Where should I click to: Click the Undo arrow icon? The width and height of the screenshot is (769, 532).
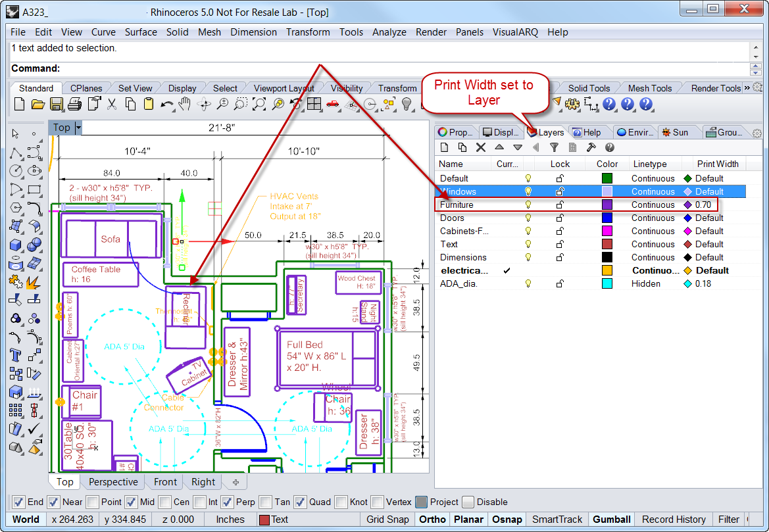tap(166, 105)
